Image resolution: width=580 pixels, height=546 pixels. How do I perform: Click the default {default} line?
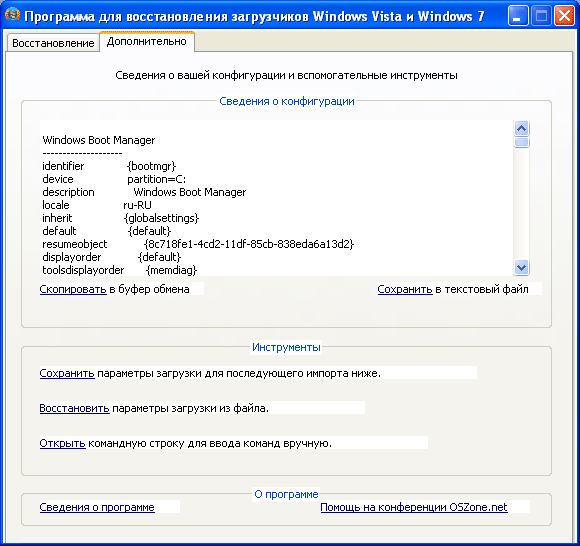pyautogui.click(x=107, y=231)
